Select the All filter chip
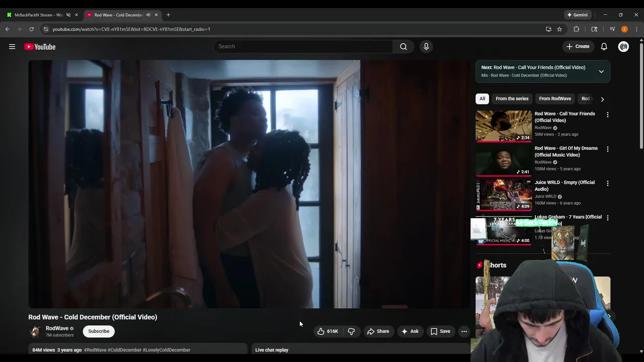 pos(482,99)
